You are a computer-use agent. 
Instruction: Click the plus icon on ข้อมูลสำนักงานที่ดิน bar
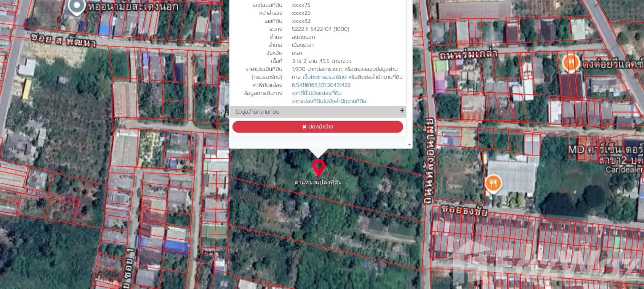click(x=402, y=111)
